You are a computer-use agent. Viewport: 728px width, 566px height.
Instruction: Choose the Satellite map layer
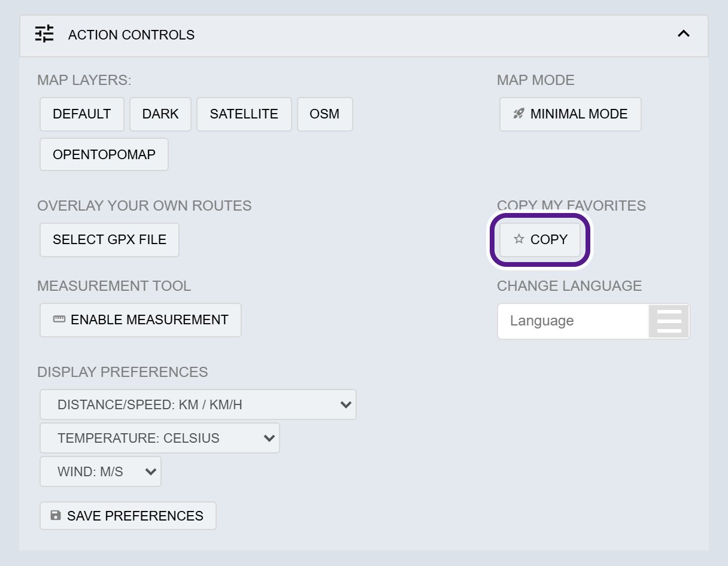[x=244, y=114]
